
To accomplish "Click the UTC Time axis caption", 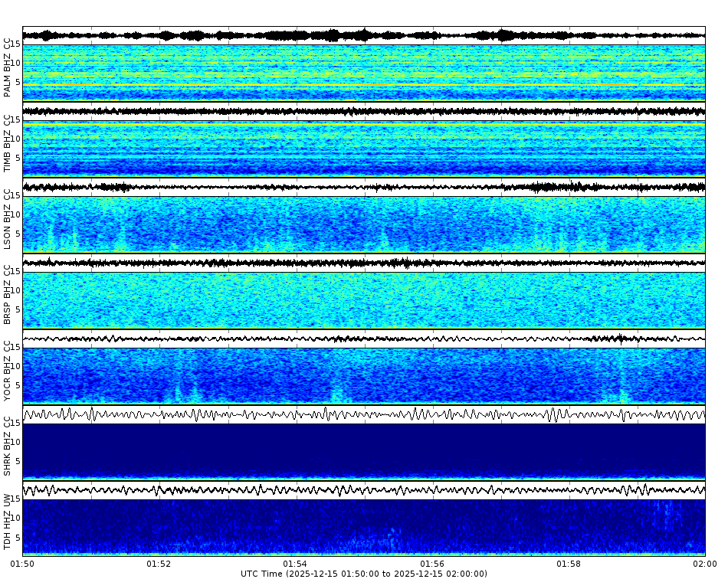I will 364,572.
